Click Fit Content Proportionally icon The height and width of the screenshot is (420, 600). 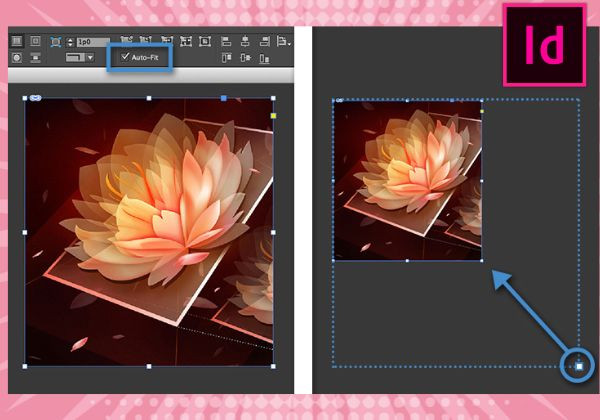click(146, 40)
